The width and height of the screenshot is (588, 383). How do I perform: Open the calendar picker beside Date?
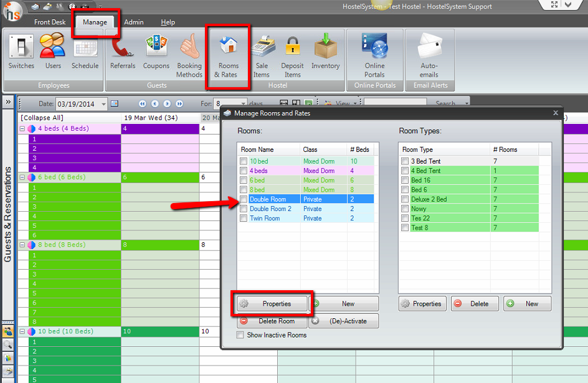115,103
